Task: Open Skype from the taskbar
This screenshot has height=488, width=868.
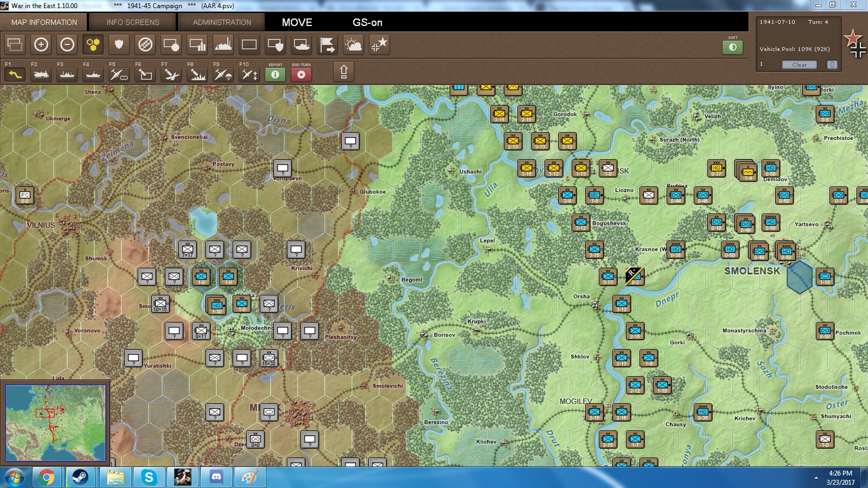Action: point(149,478)
